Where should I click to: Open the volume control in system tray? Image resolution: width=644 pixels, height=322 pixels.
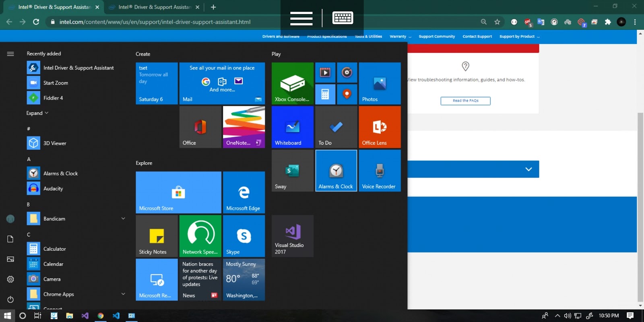[x=568, y=316]
